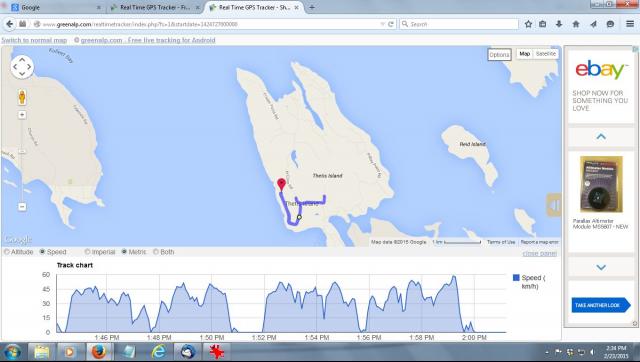Open Windows Explorer from taskbar
Viewport: 640px width, 362px height.
tap(41, 352)
